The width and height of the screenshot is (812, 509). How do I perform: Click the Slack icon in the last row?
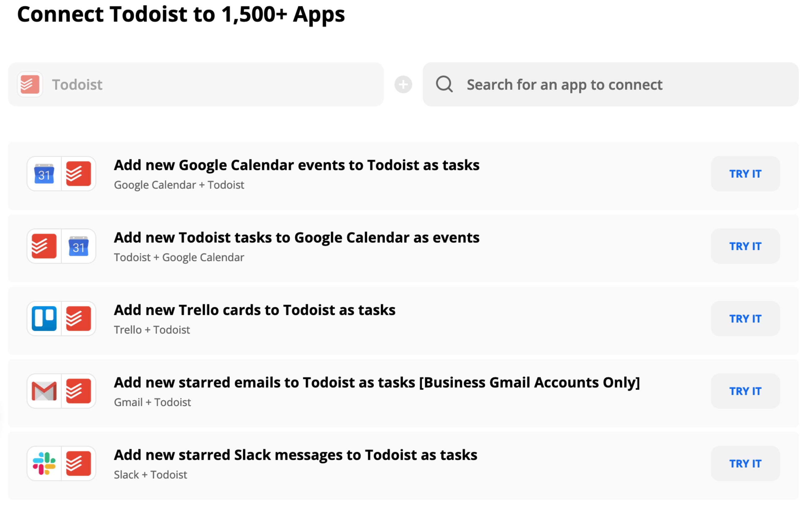[x=44, y=463]
